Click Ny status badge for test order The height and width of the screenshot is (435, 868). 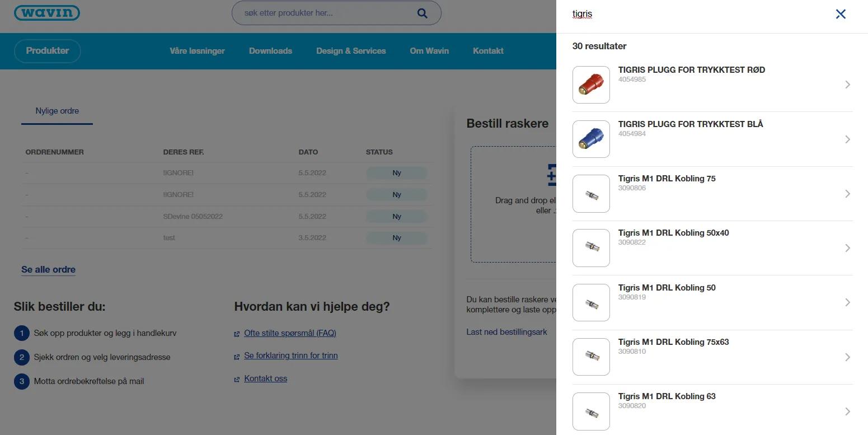click(397, 238)
